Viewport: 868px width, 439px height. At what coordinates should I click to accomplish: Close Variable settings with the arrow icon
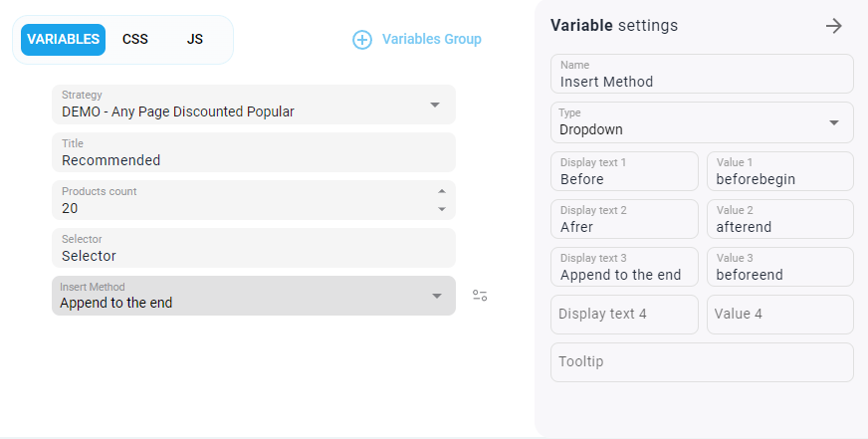point(834,26)
